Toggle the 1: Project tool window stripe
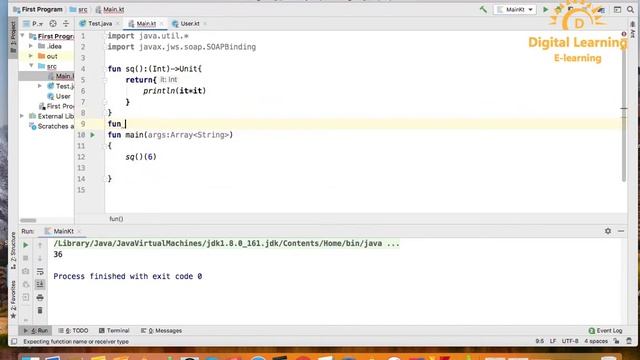640x360 pixels. click(13, 37)
